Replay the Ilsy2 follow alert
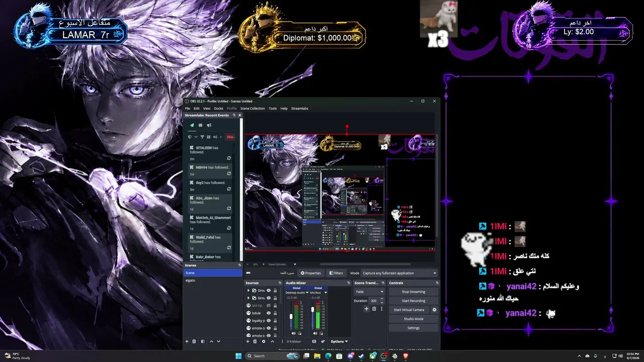 coord(229,189)
